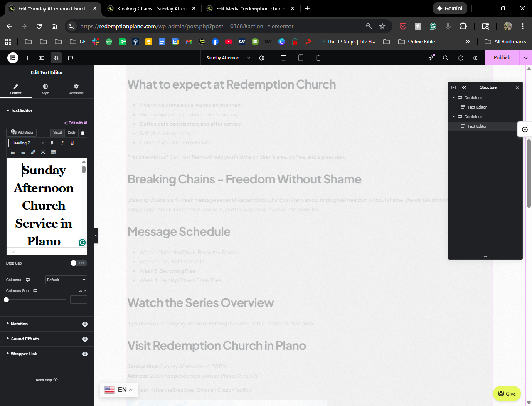Select first Text Editor in Structure panel
The image size is (532, 406).
coord(477,107)
